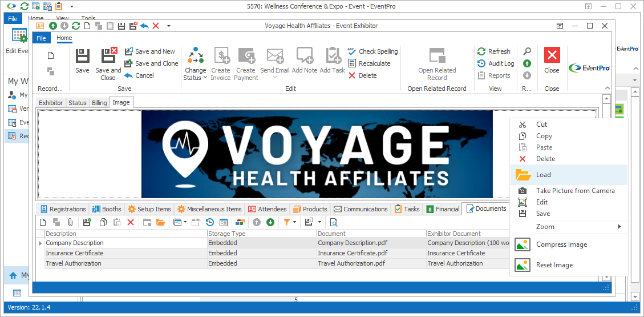Viewport: 644px width, 317px height.
Task: Click magnifier search icon in ribbon
Action: tap(527, 51)
